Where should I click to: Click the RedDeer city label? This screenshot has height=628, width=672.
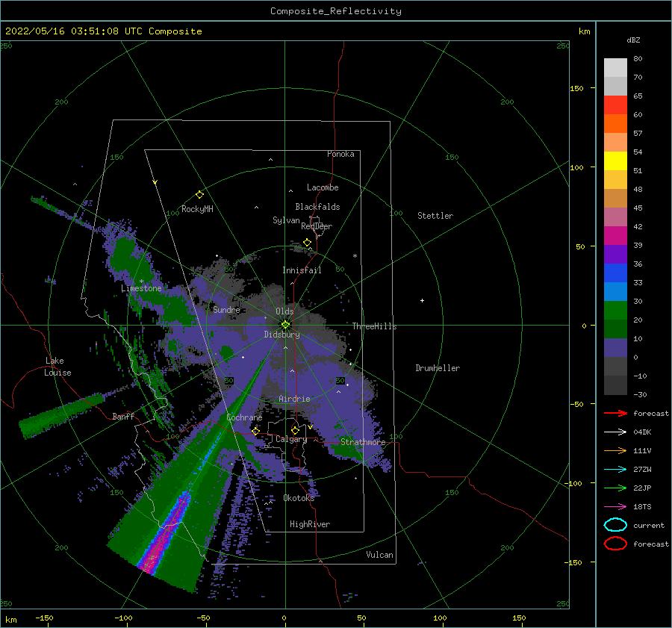pos(317,226)
